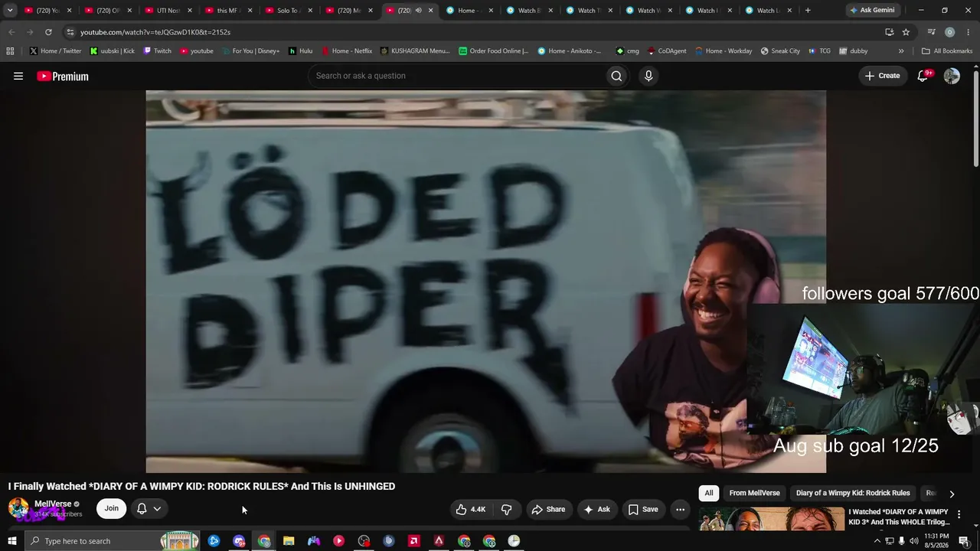This screenshot has height=551, width=980.
Task: Click the search magnifier button
Action: (x=616, y=76)
